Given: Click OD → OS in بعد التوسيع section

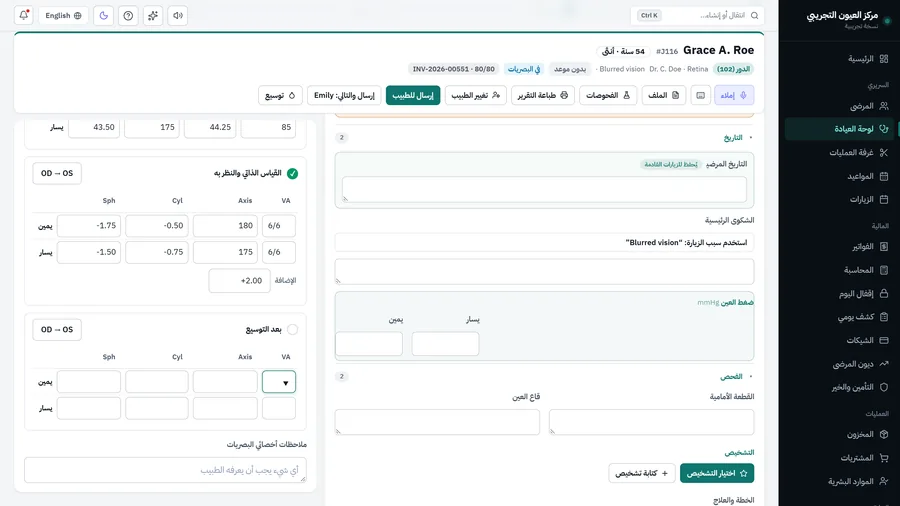Looking at the screenshot, I should pos(57,329).
